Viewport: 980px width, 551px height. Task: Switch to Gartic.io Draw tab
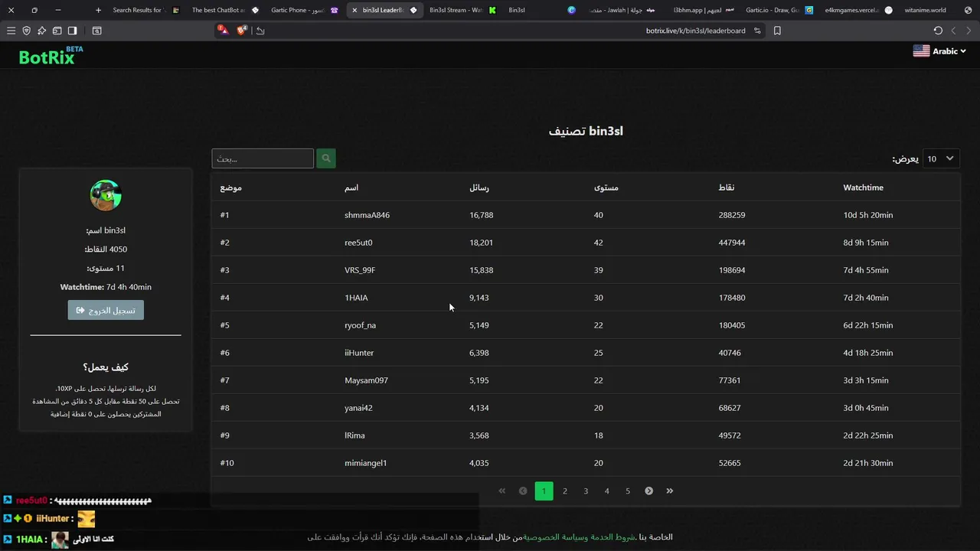(779, 10)
